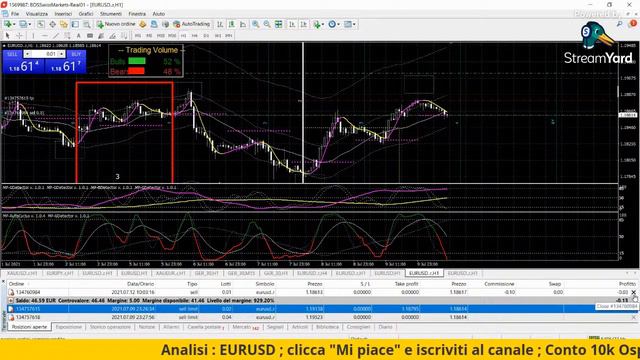Open the search magnifier icon at the top right

click(620, 24)
